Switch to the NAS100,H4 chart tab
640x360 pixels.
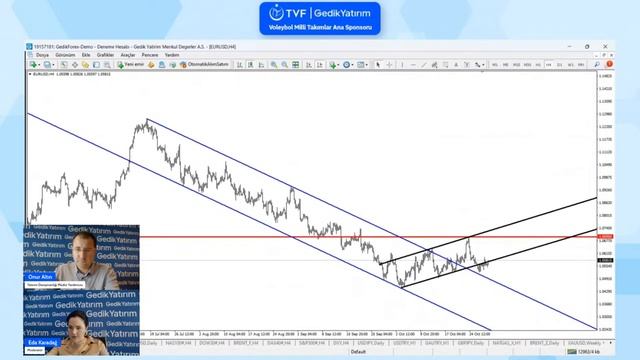pos(178,343)
